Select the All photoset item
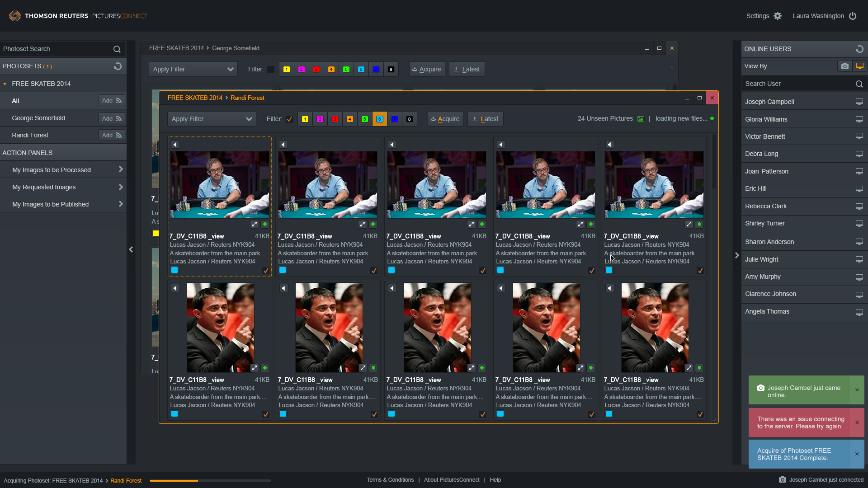Image resolution: width=868 pixels, height=488 pixels. pyautogui.click(x=15, y=101)
